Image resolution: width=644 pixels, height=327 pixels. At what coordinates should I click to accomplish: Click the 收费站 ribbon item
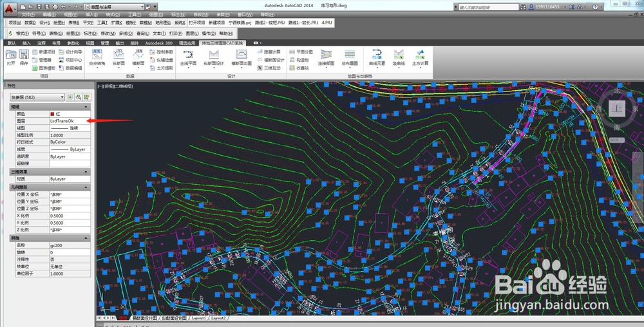click(299, 68)
